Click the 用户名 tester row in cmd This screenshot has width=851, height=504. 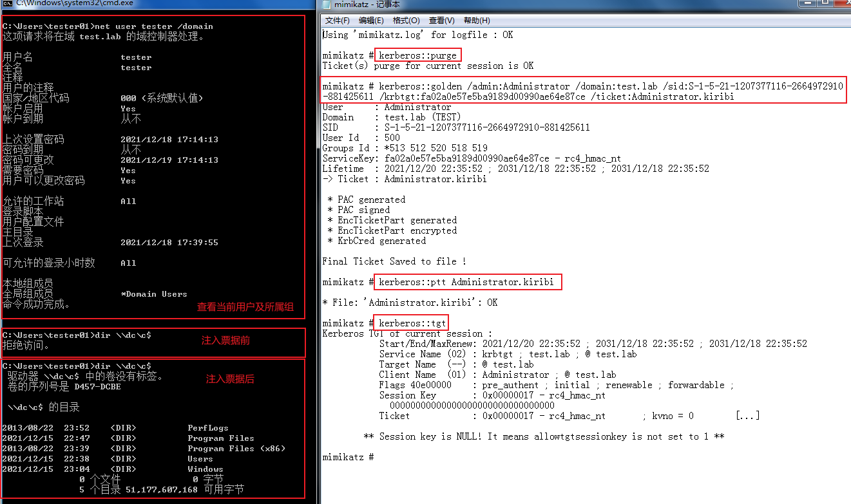(77, 57)
